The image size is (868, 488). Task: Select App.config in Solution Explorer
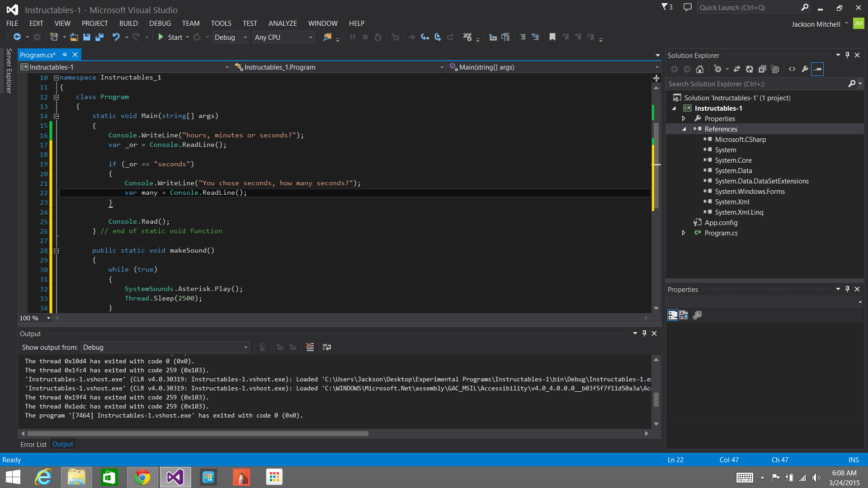[721, 223]
